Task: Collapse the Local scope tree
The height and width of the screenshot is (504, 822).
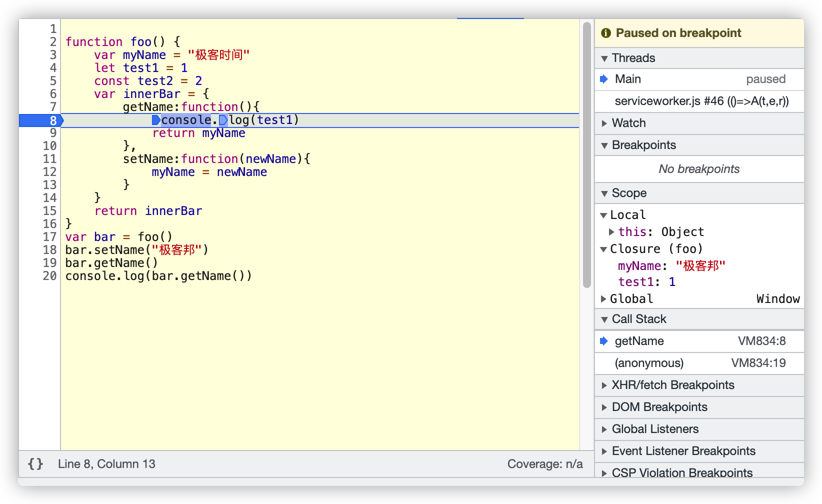Action: [603, 215]
